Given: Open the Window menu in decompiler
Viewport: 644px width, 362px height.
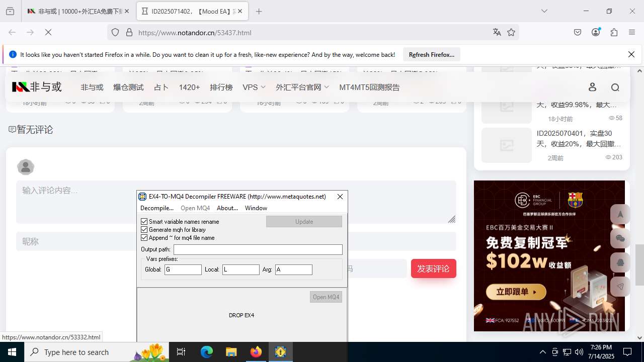Looking at the screenshot, I should click(256, 208).
